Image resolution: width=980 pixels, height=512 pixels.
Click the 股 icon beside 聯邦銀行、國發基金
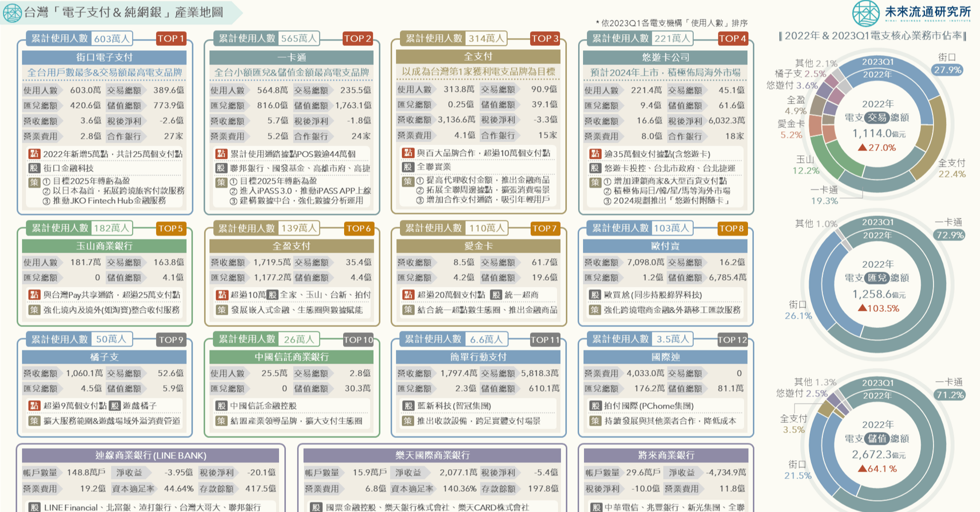(x=221, y=168)
